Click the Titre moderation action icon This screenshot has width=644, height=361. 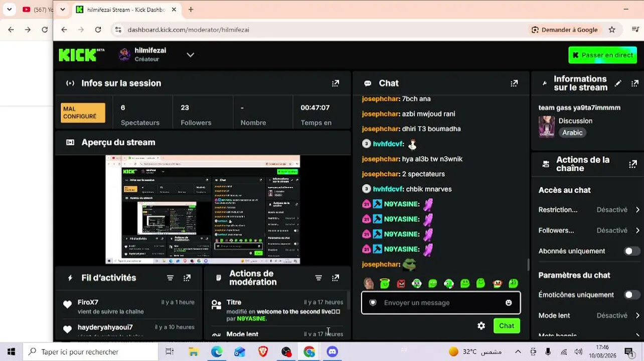[x=216, y=304]
